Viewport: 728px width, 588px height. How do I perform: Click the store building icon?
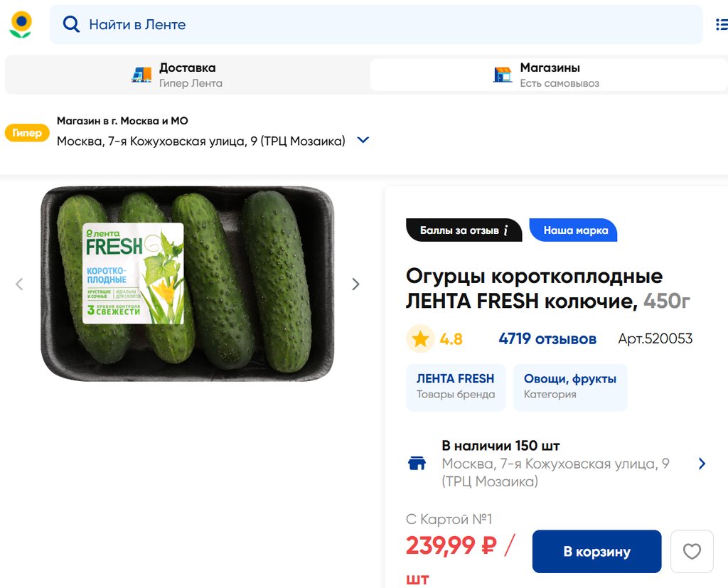pos(503,75)
